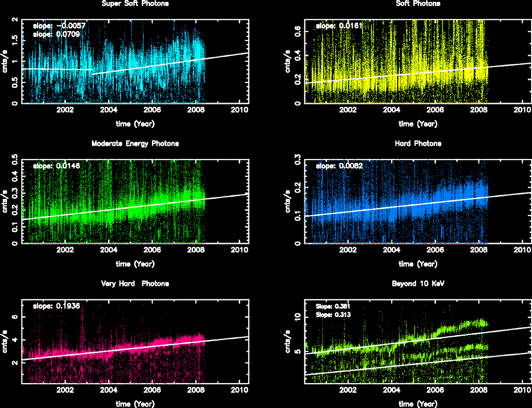Select slope 0.1936 label in Very Hard plot
532x408 pixels.
[x=51, y=306]
